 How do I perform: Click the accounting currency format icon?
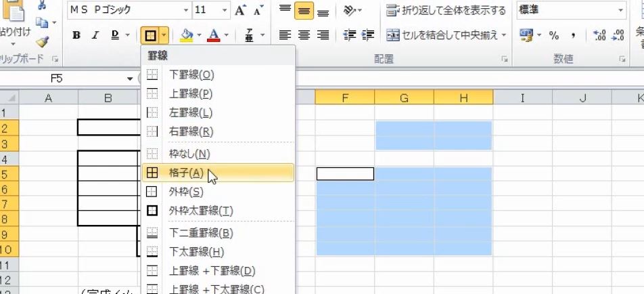(x=526, y=35)
